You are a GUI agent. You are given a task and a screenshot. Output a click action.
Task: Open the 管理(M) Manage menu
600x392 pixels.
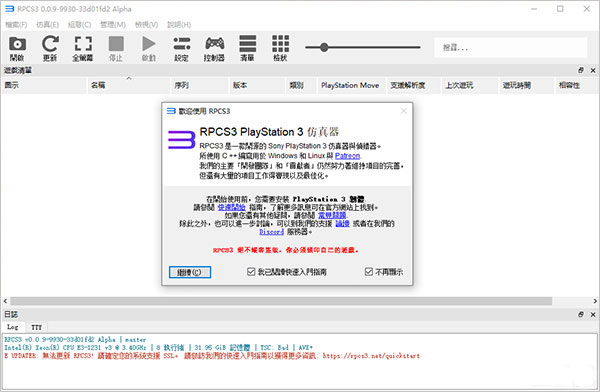(113, 24)
